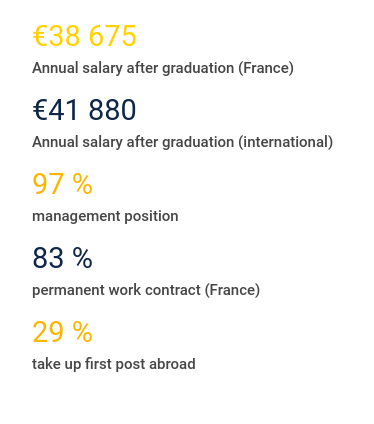Screen dimensions: 374x424
Task: Click the word (France) in first salary label
Action: 266,68
